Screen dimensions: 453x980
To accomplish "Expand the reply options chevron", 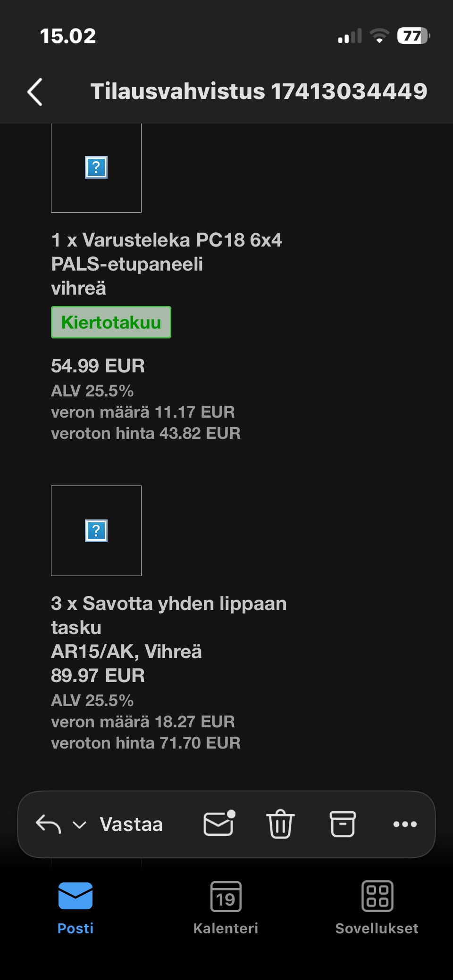I will pyautogui.click(x=79, y=824).
